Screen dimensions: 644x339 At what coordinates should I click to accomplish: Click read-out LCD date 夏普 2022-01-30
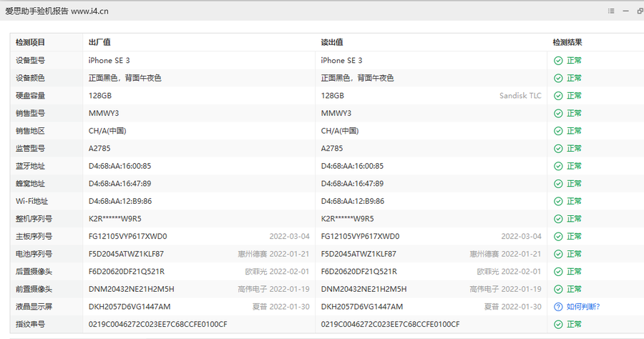[513, 307]
